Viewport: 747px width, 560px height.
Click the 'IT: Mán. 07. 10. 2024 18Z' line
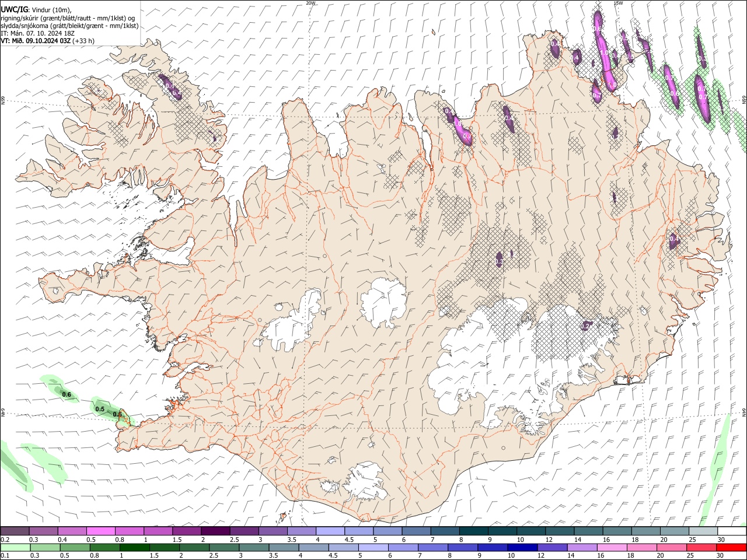(38, 33)
